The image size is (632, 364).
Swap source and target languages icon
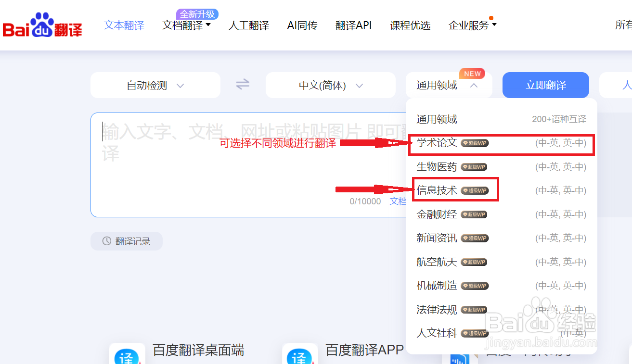point(243,85)
